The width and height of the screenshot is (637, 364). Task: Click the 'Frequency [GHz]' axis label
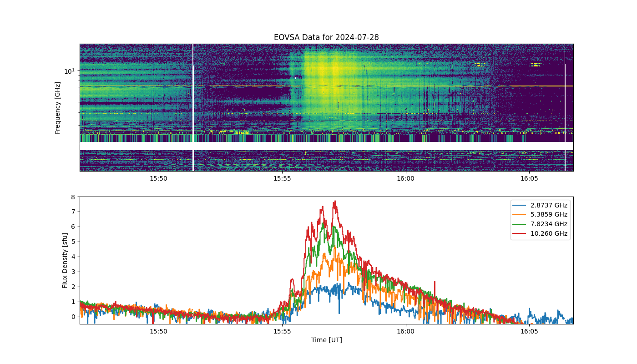coord(58,108)
